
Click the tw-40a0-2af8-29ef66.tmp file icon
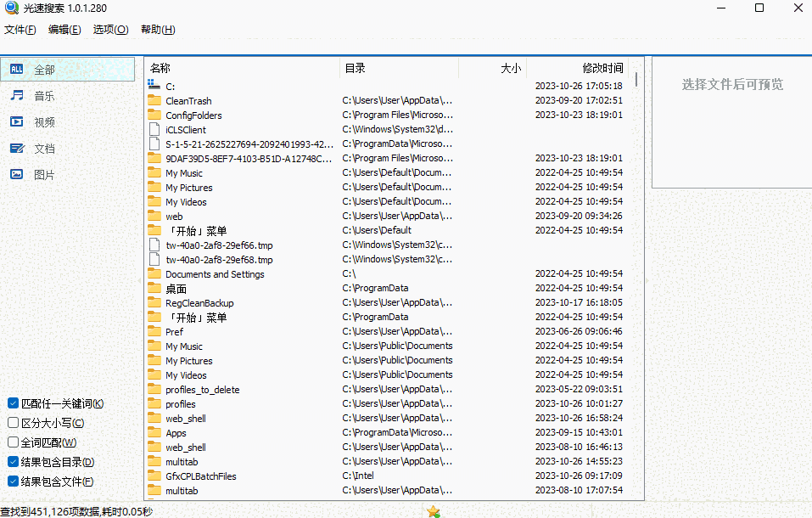click(154, 245)
